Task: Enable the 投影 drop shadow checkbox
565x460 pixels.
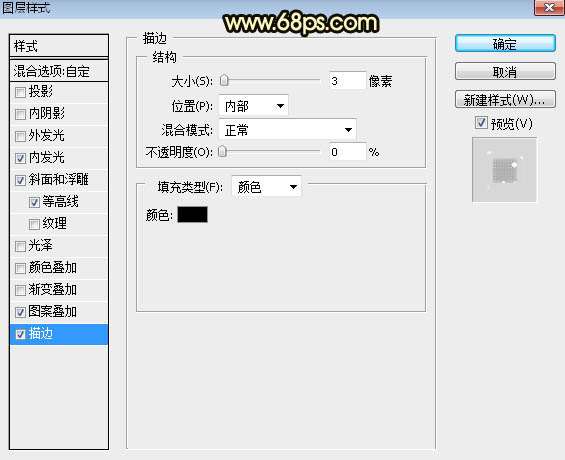Action: point(20,93)
